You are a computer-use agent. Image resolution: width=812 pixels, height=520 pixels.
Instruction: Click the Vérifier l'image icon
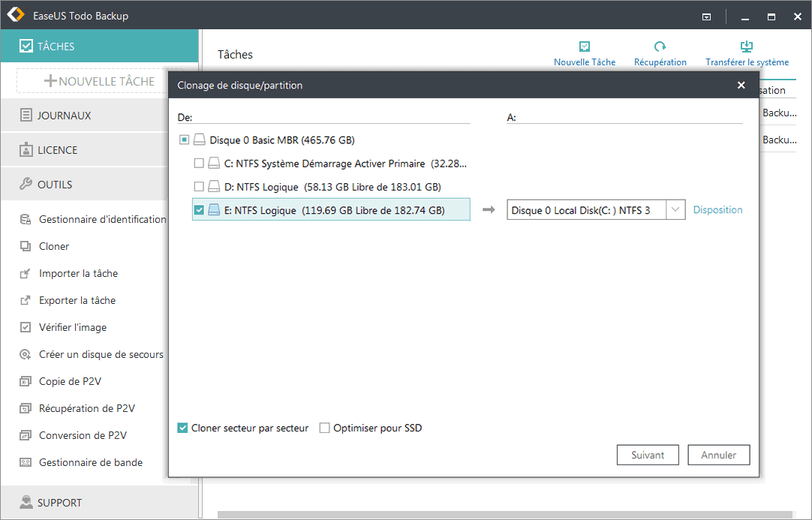(26, 327)
